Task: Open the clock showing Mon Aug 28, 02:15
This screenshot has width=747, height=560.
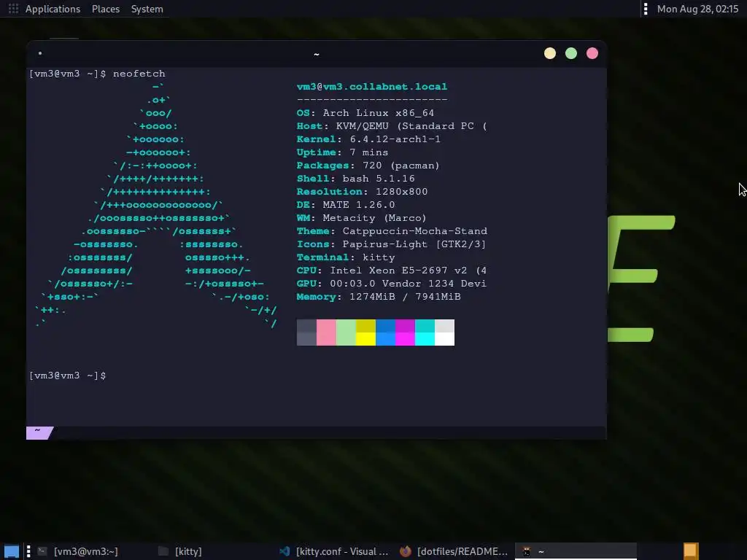Action: [697, 9]
